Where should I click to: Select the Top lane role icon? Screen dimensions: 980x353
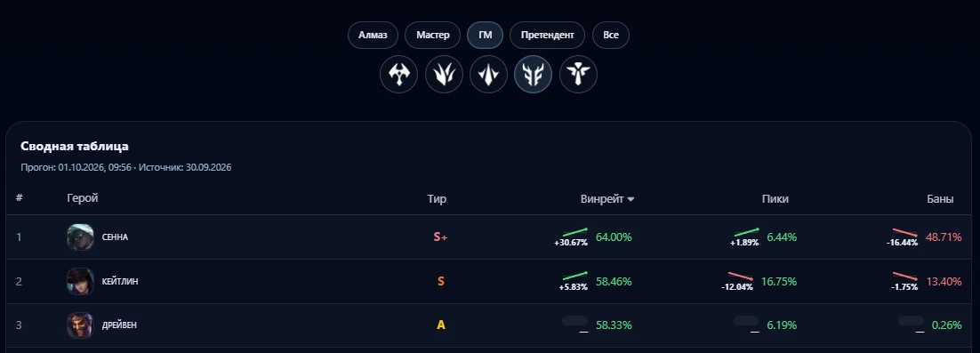[x=398, y=75]
